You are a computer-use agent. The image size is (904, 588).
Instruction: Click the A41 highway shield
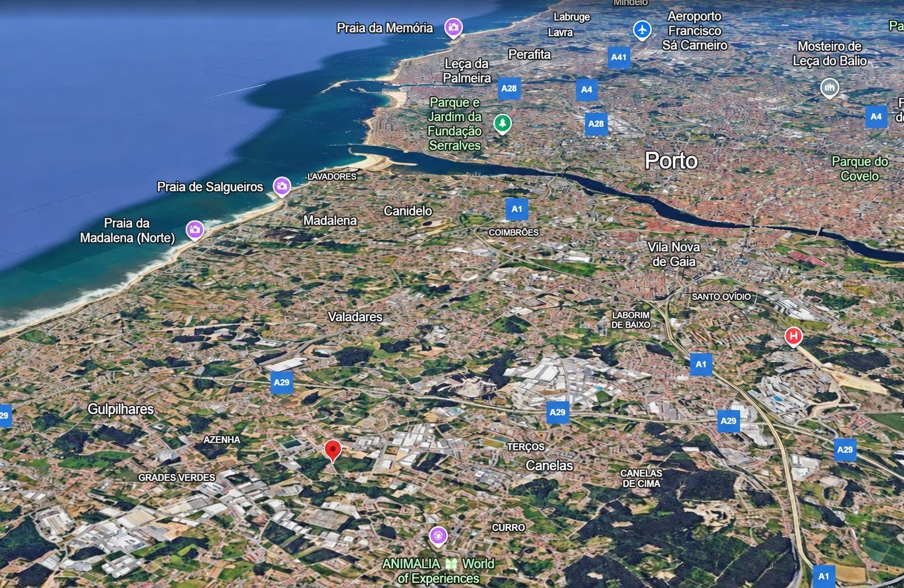pyautogui.click(x=619, y=57)
